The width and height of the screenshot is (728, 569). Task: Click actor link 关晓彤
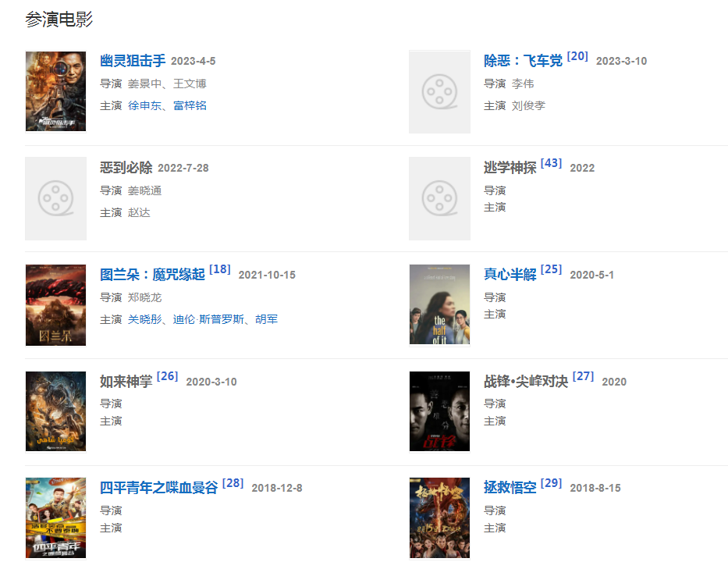pyautogui.click(x=144, y=319)
